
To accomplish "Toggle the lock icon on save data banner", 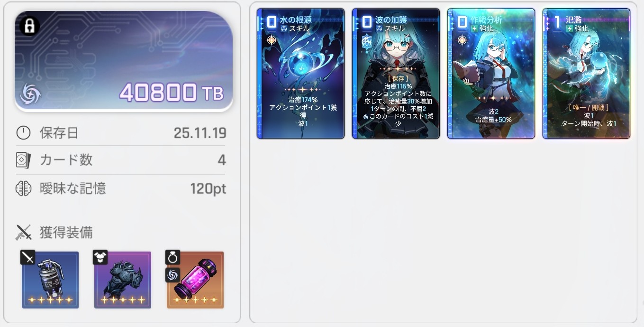I will (29, 26).
